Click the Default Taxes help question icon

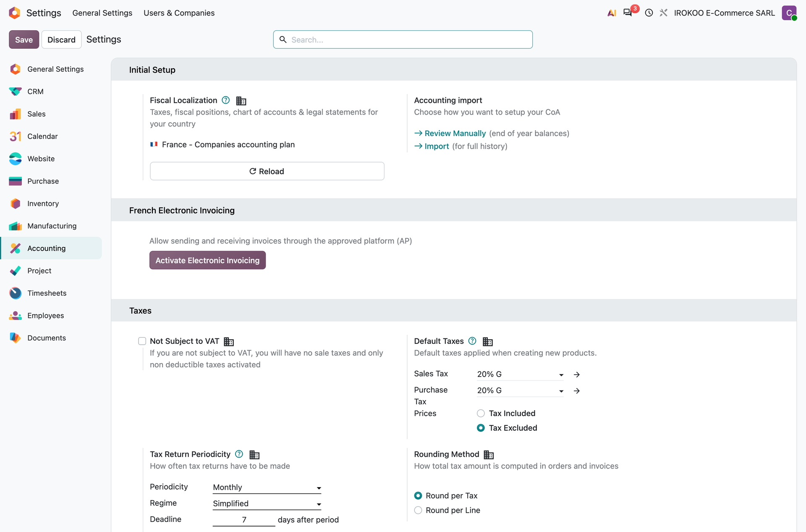[472, 341]
